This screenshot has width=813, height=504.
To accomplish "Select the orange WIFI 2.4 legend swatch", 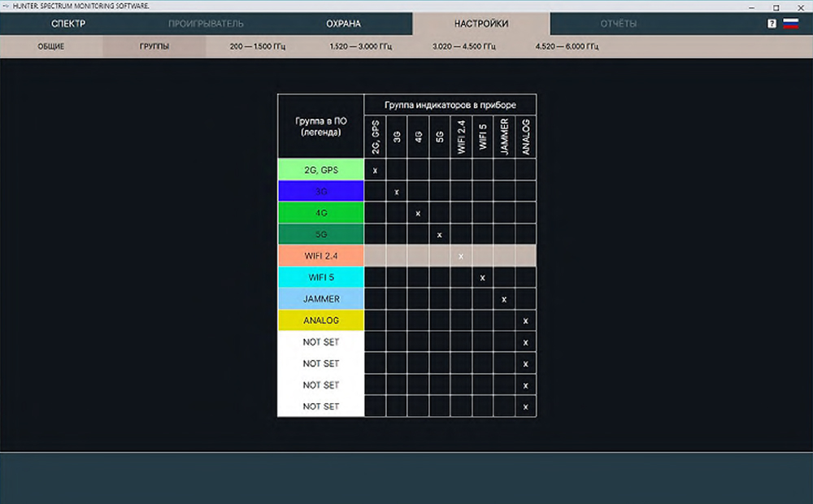I will point(320,256).
